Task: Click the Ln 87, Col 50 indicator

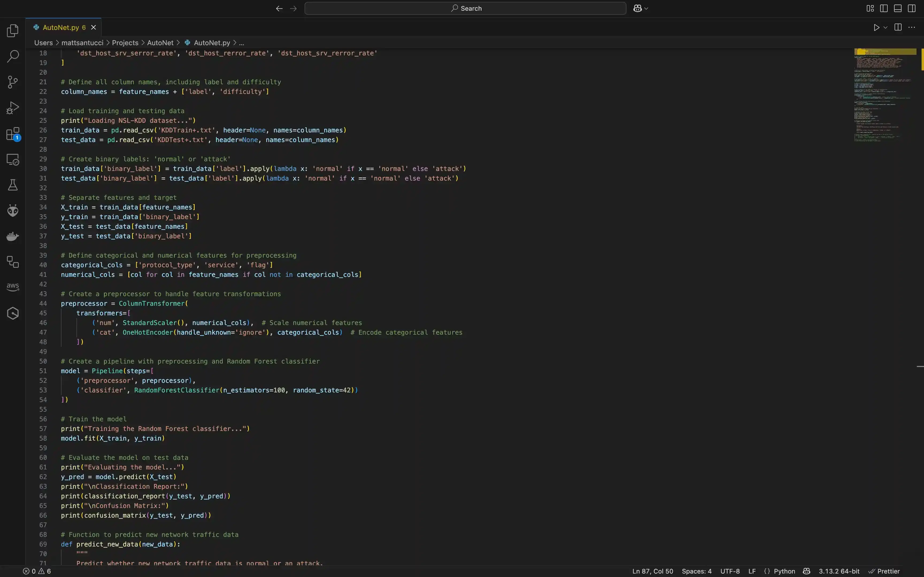Action: coord(652,571)
